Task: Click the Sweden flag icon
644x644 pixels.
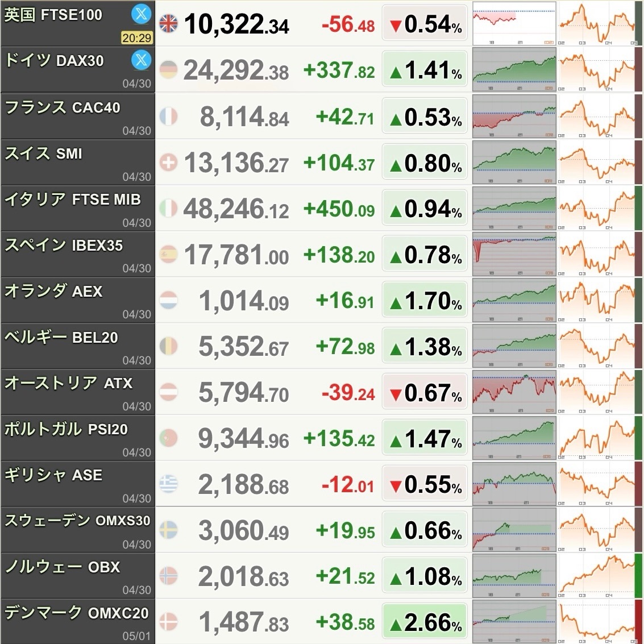Action: pos(168,530)
